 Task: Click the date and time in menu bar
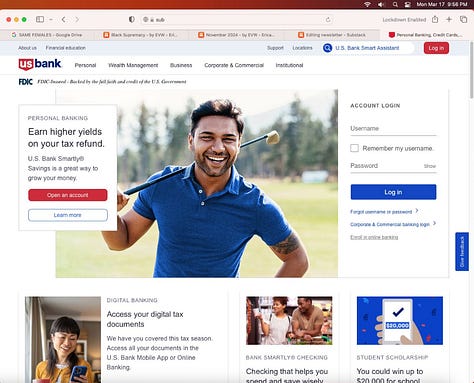[x=442, y=4]
